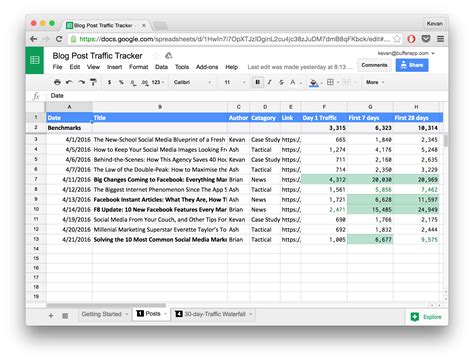
Task: Toggle Italic formatting button
Action: (269, 82)
